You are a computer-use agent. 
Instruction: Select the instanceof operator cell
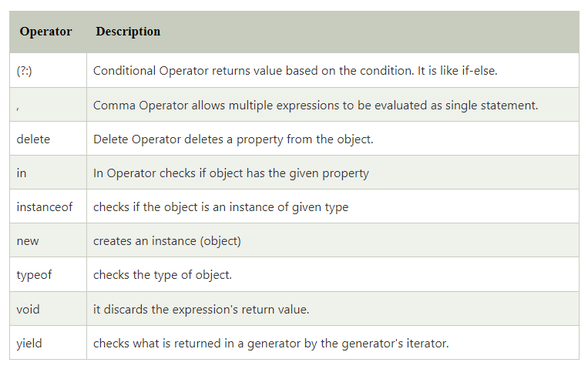point(45,206)
